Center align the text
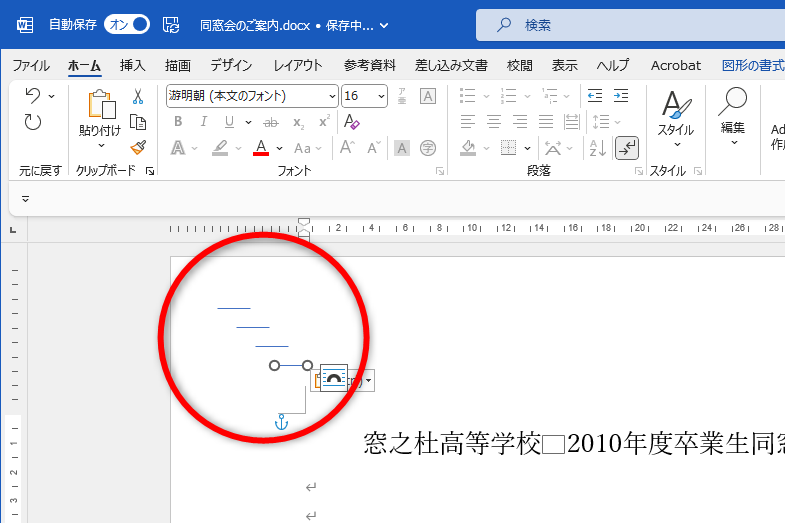 494,122
